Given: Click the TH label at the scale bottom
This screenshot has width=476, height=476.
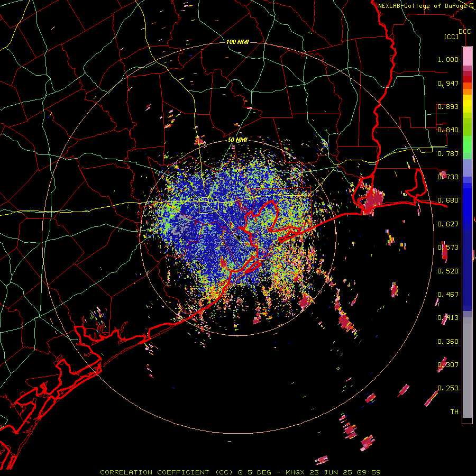Looking at the screenshot, I should (x=454, y=412).
